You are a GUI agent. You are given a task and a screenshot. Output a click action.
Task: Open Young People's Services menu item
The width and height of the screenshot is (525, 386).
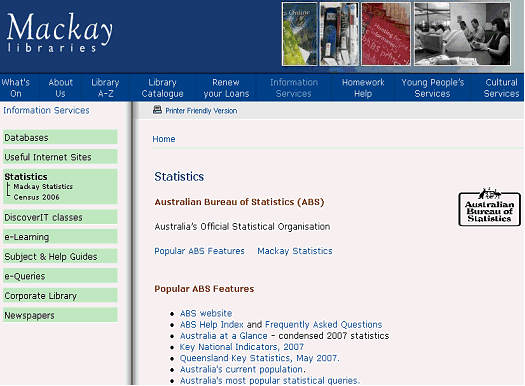(433, 88)
